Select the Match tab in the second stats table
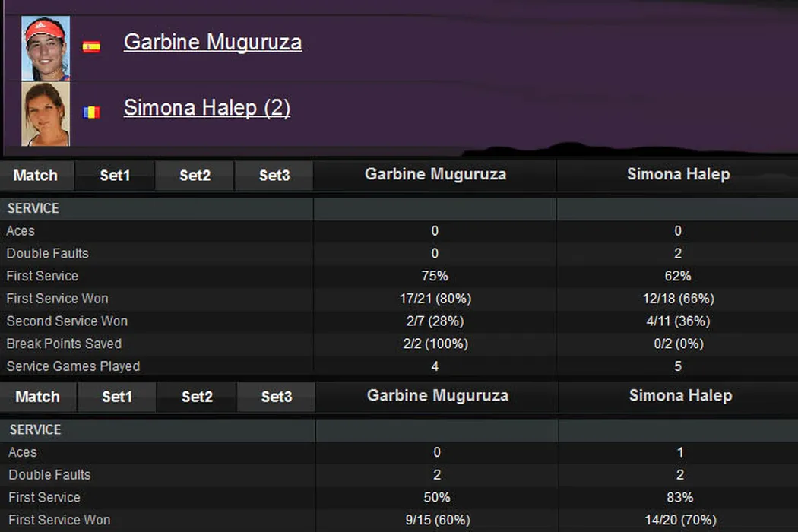 coord(37,397)
